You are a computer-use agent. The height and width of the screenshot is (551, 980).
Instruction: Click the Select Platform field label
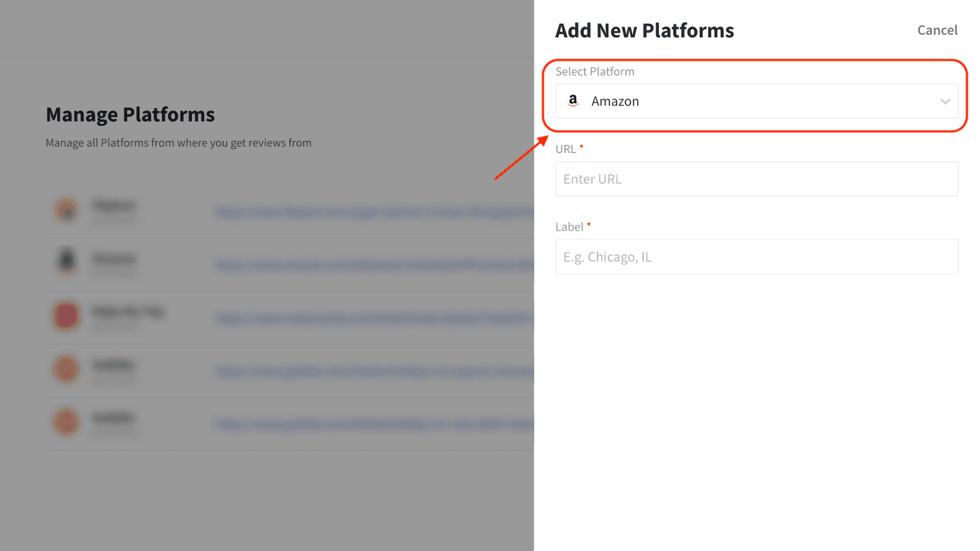coord(594,71)
